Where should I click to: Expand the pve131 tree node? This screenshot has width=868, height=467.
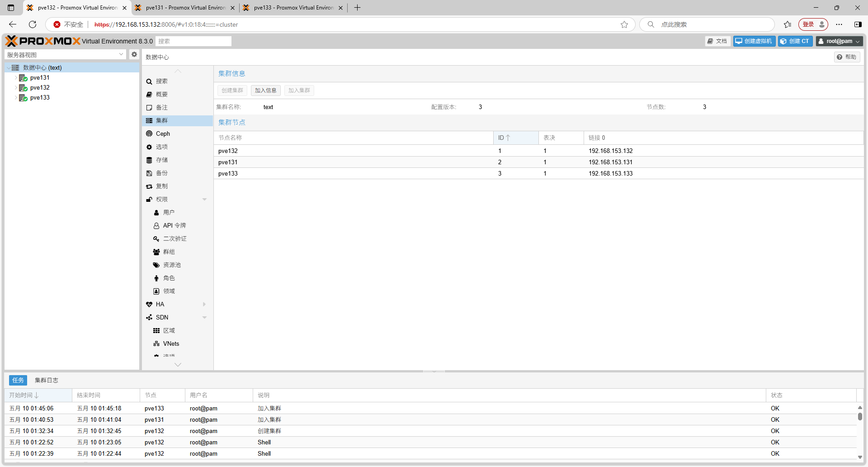pyautogui.click(x=16, y=78)
